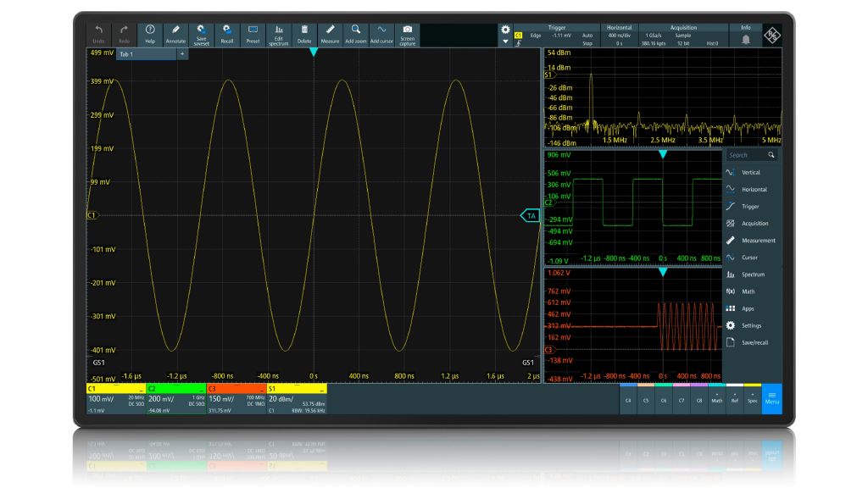Image resolution: width=868 pixels, height=488 pixels.
Task: Click the Undo toolbar icon
Action: click(99, 34)
